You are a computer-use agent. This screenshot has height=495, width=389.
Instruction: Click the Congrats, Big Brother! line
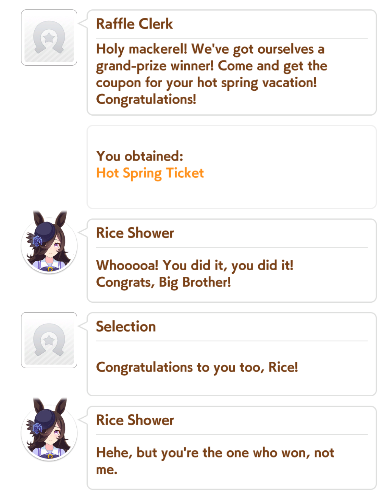[163, 282]
